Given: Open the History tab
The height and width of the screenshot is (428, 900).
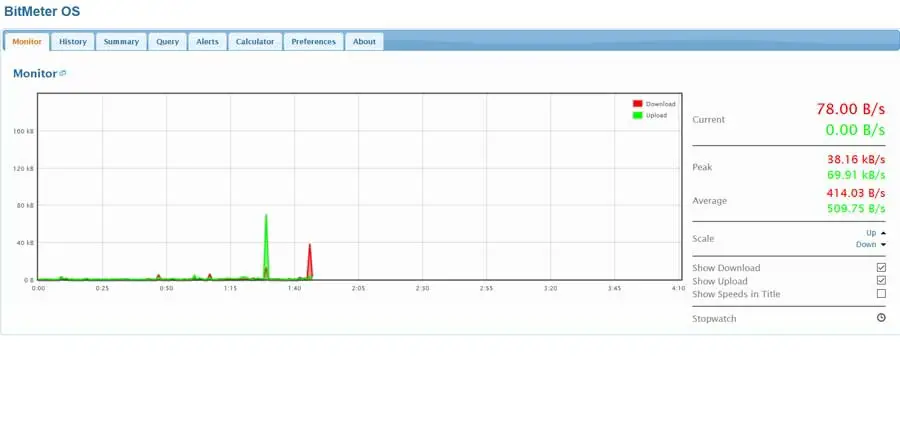Looking at the screenshot, I should tap(73, 41).
